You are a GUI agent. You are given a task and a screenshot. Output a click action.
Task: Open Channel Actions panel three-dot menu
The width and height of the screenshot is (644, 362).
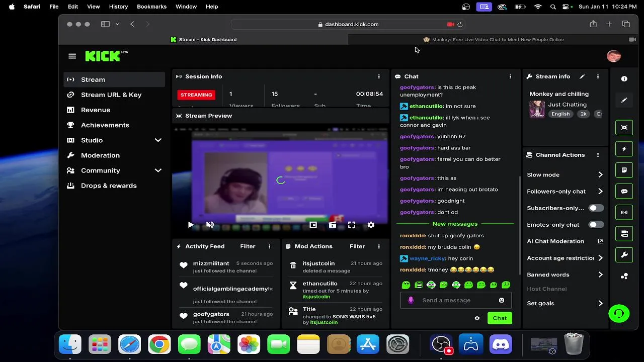coord(598,155)
